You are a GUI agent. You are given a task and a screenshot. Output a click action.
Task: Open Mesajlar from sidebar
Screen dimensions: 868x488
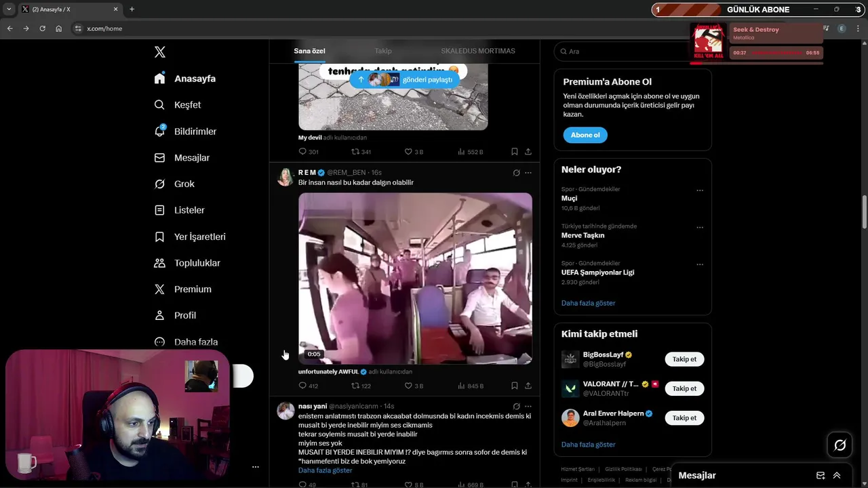tap(182, 158)
